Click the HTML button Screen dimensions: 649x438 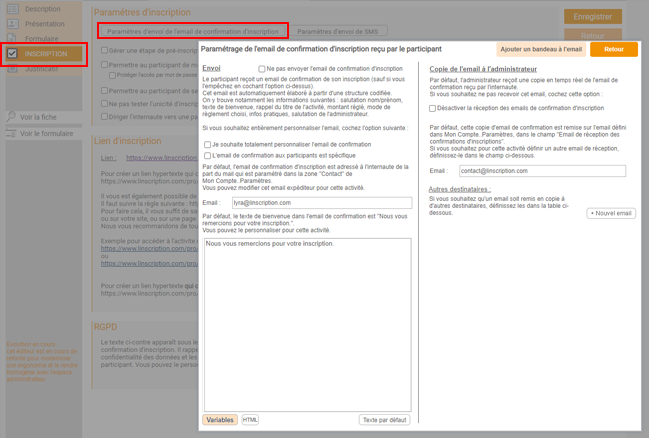(x=250, y=420)
